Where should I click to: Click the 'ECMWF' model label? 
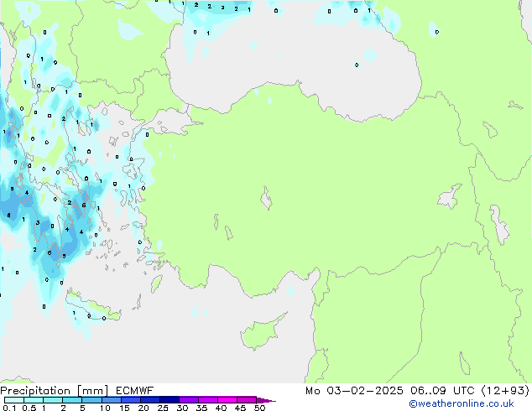134,391
